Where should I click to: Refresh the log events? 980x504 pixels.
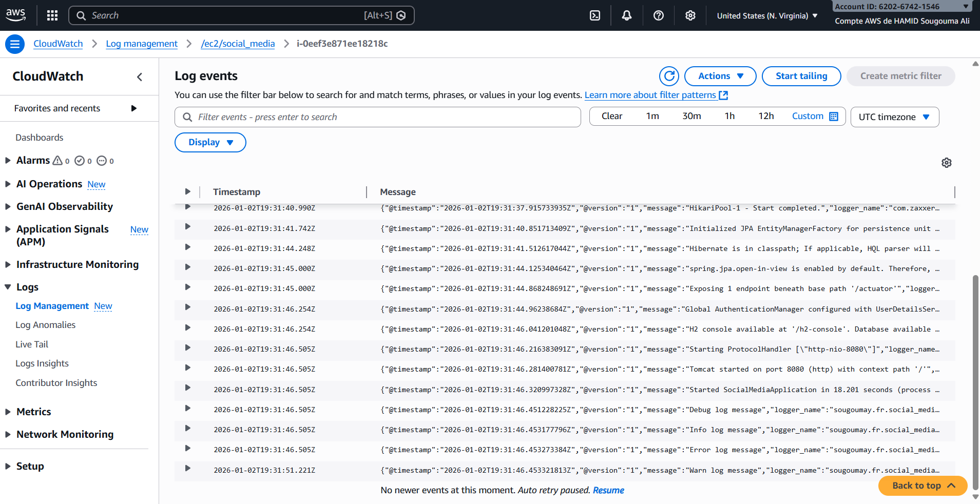669,76
